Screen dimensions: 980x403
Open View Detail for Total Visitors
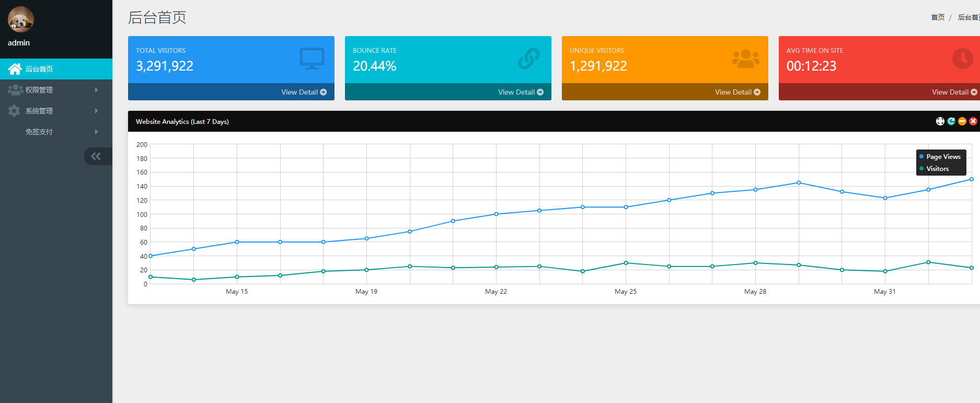point(304,92)
